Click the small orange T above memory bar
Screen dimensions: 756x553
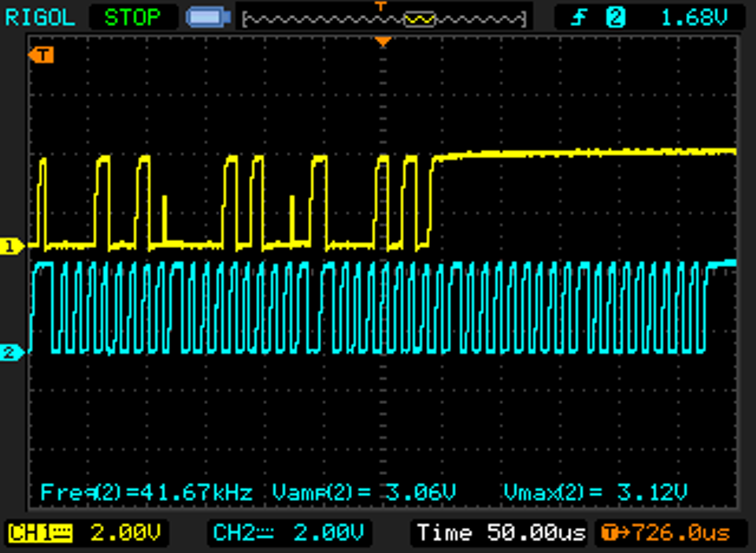click(x=381, y=6)
